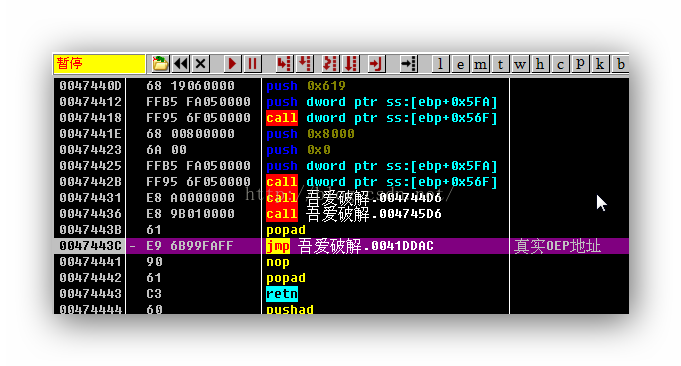Image resolution: width=681 pixels, height=366 pixels.
Task: Click the Trace Into toolbar icon
Action: coord(330,64)
